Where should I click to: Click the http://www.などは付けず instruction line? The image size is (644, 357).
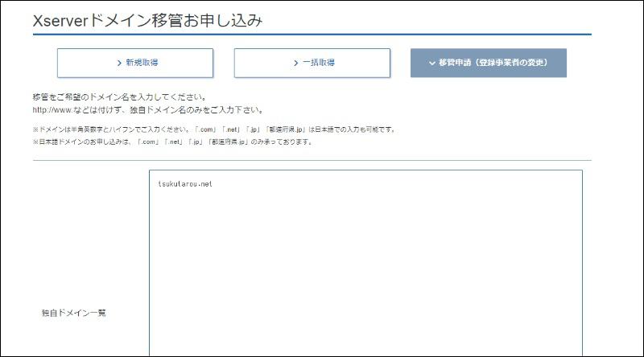coord(148,110)
